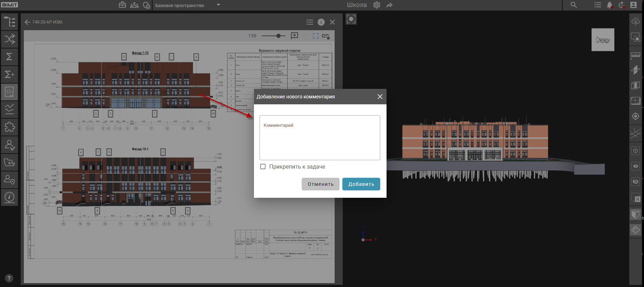Image resolution: width=644 pixels, height=287 pixels.
Task: Open the Sigma summary panel
Action: (x=9, y=57)
